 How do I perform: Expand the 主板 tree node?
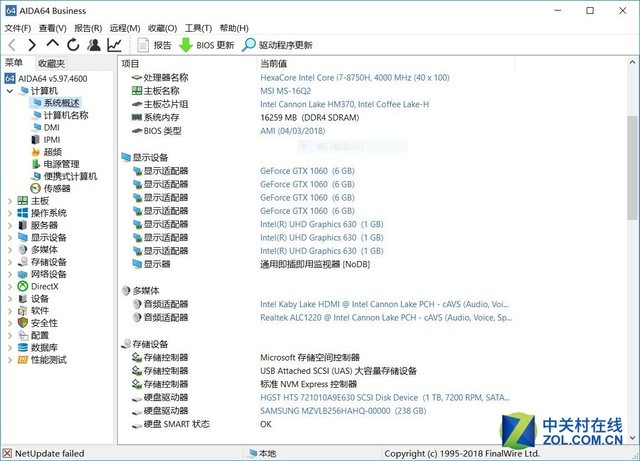coord(11,200)
